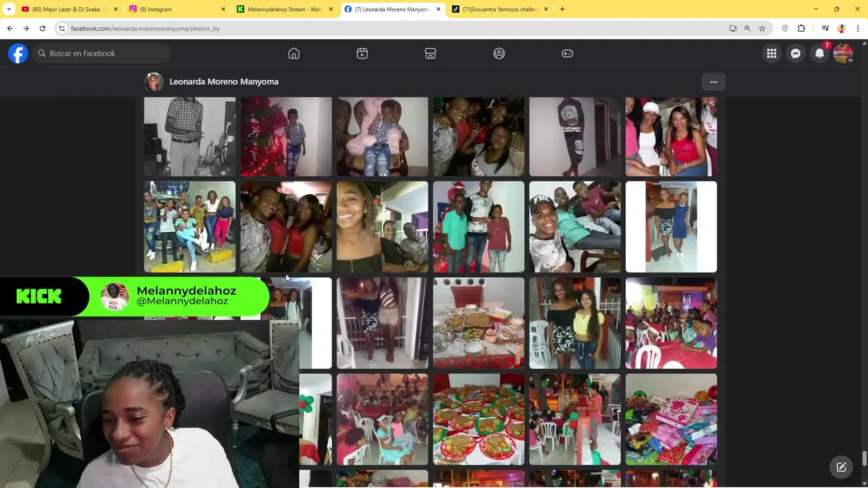The height and width of the screenshot is (488, 868).
Task: Open the Leonarda Moreno Manyoma name link
Action: [224, 82]
